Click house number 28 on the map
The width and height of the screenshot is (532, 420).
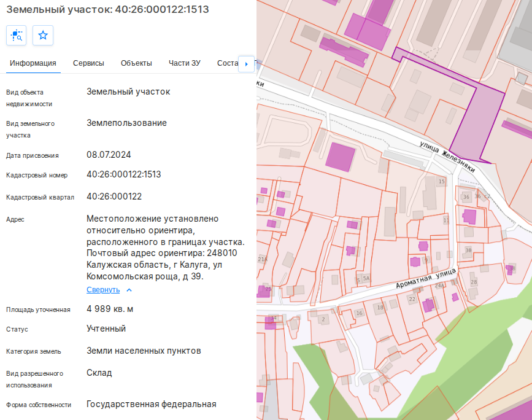pyautogui.click(x=473, y=282)
